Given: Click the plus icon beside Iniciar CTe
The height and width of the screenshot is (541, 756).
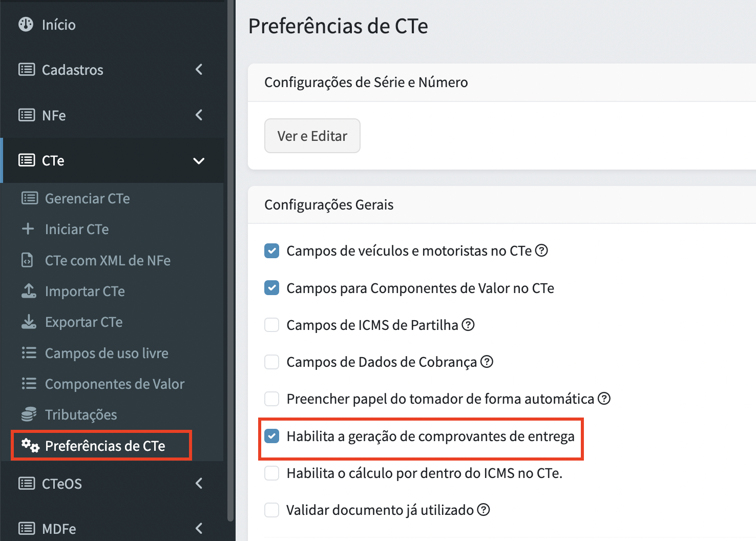Looking at the screenshot, I should (x=28, y=228).
